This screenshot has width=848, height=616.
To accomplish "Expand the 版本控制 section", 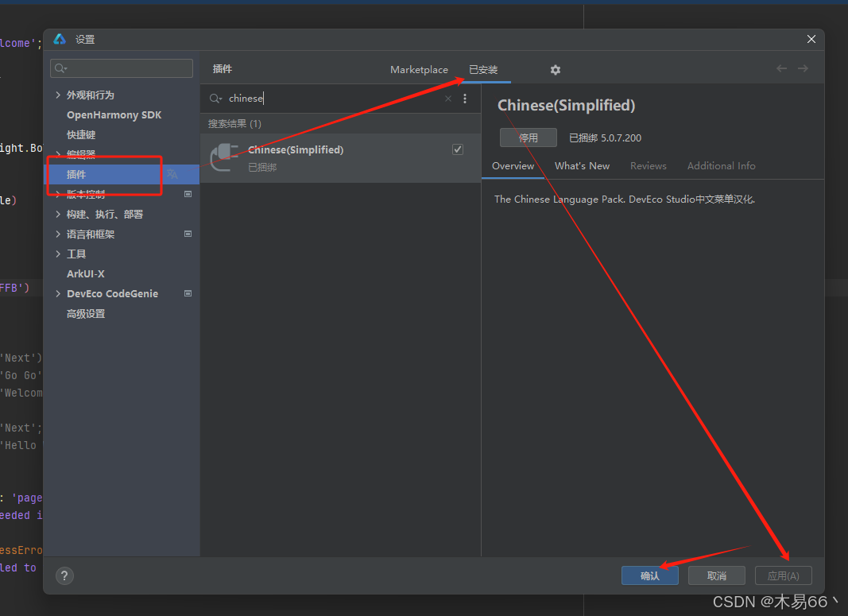I will tap(58, 194).
